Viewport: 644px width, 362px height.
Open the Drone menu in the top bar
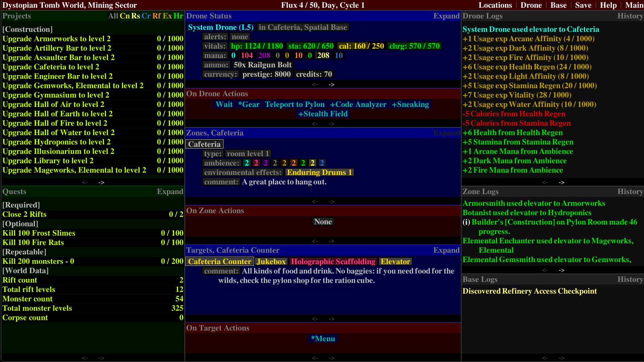point(531,5)
